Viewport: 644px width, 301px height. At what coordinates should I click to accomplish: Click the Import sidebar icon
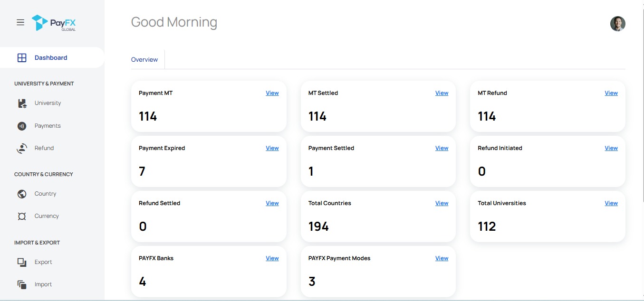(x=22, y=284)
